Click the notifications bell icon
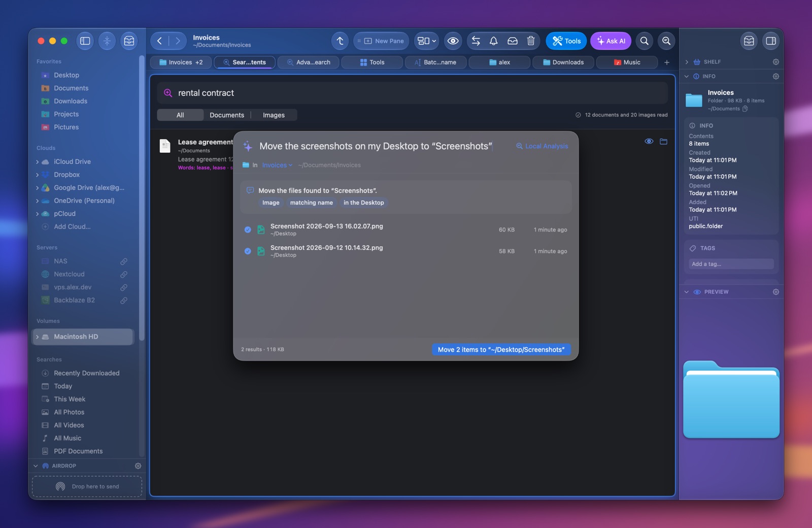This screenshot has width=812, height=528. click(x=493, y=41)
